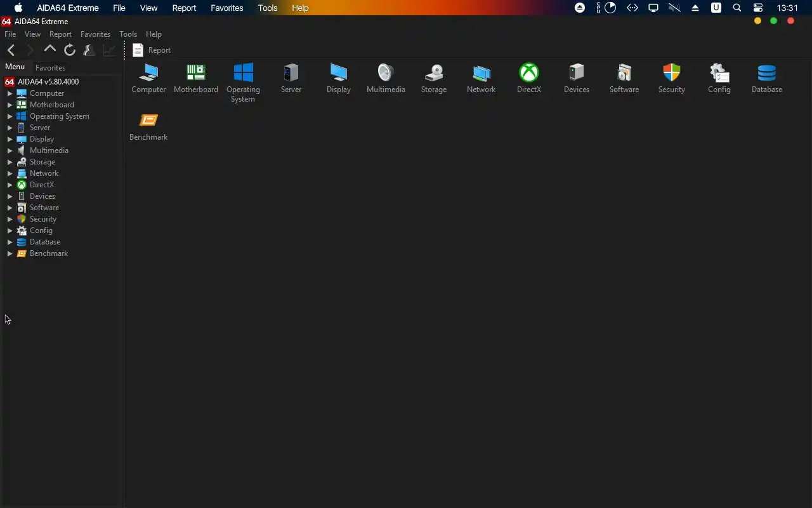Open Control Center in the macOS menu bar
This screenshot has height=508, width=812.
pos(758,8)
